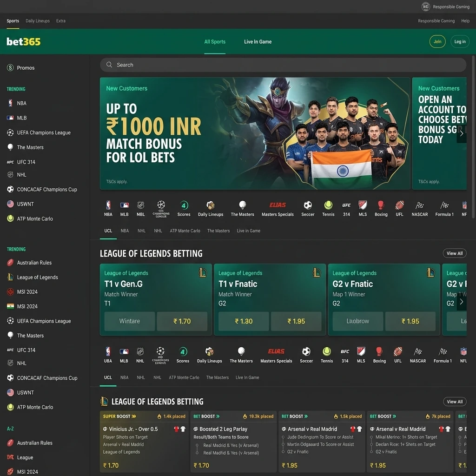
Task: Click the '1.4k placed' label
Action: [174, 416]
